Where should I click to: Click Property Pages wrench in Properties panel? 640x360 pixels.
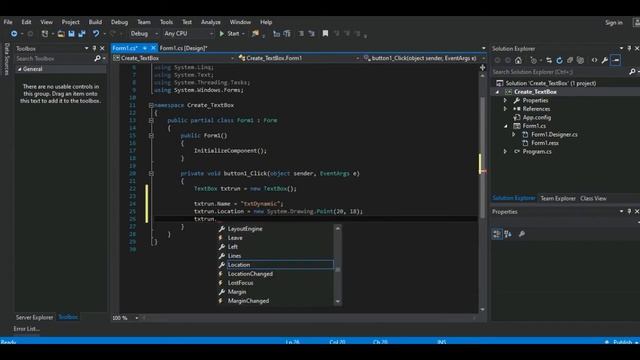point(522,234)
